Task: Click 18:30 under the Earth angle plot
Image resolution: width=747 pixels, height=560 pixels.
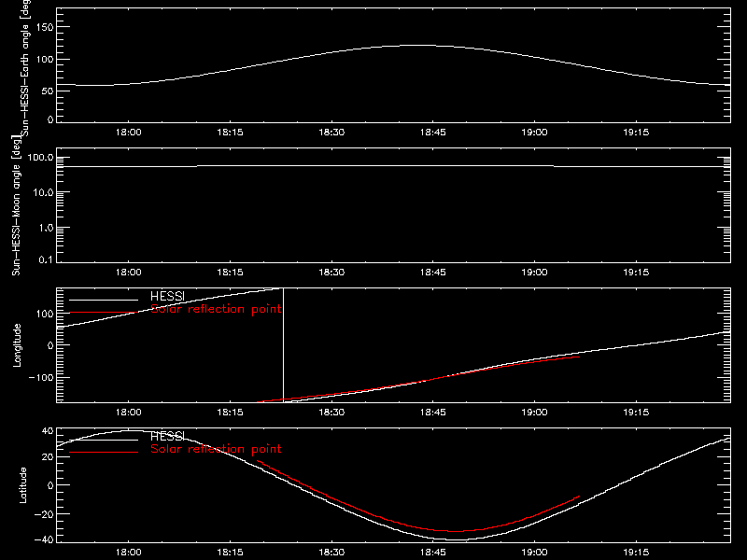Action: click(331, 133)
